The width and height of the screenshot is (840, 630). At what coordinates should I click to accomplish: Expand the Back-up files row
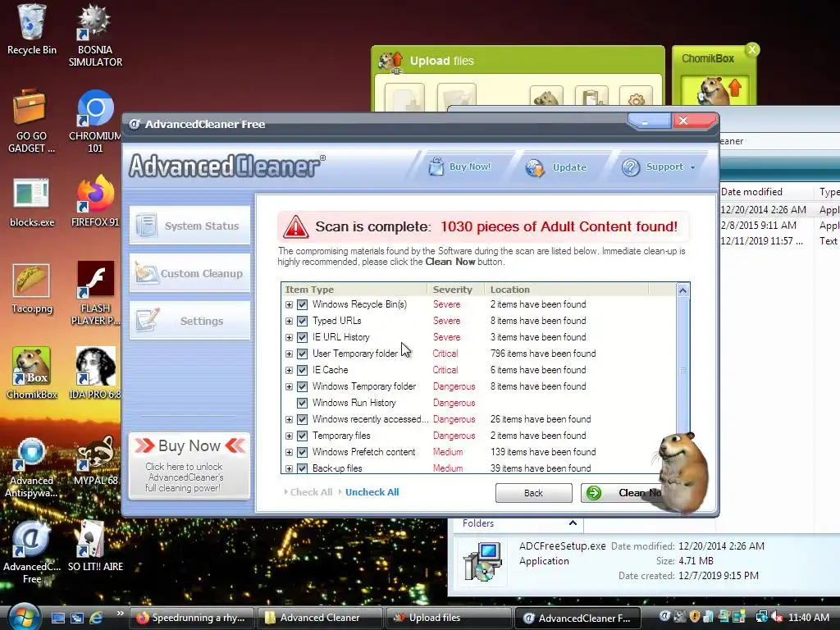[x=289, y=468]
